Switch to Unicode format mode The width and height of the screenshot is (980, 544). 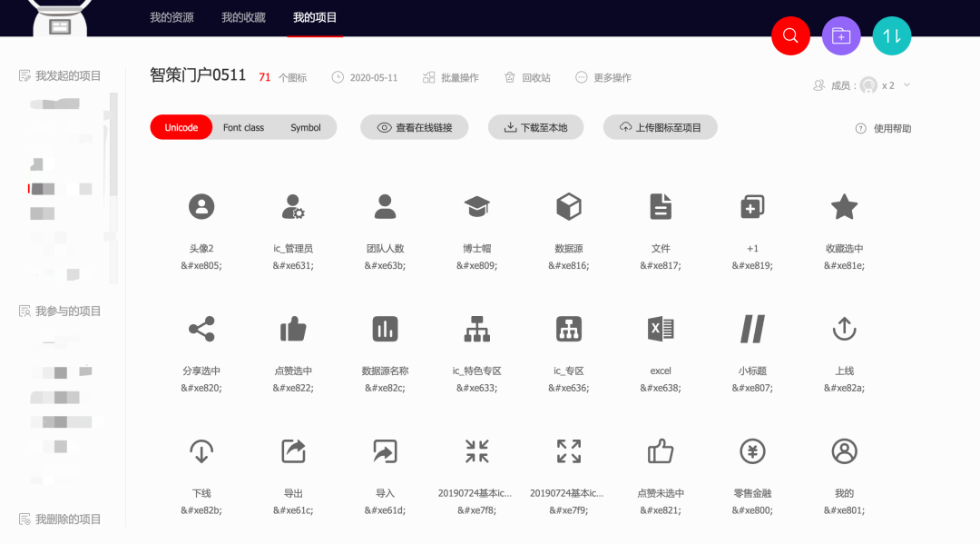click(181, 128)
